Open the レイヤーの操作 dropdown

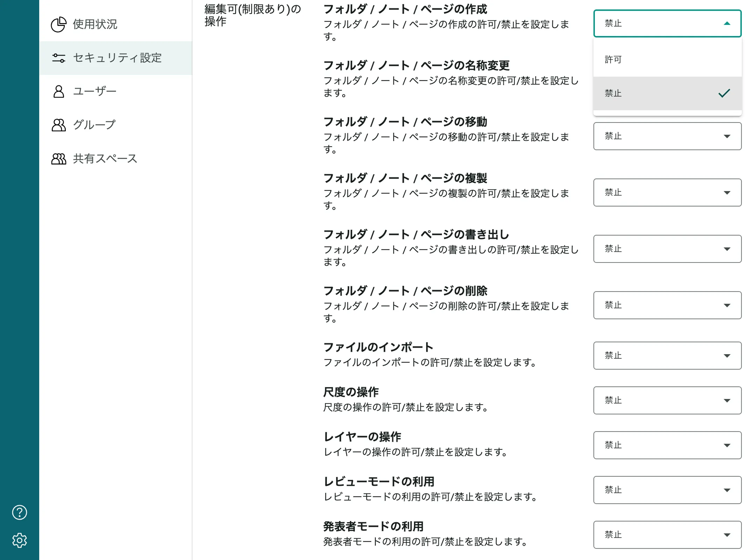coord(667,445)
